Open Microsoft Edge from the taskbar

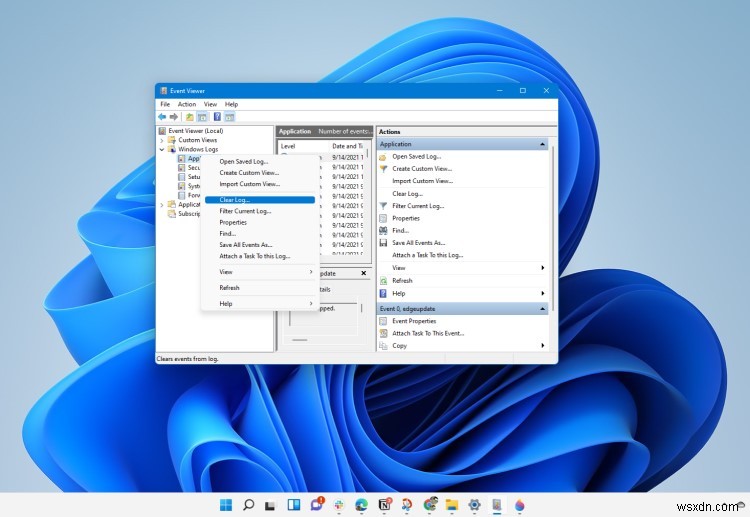[x=361, y=505]
